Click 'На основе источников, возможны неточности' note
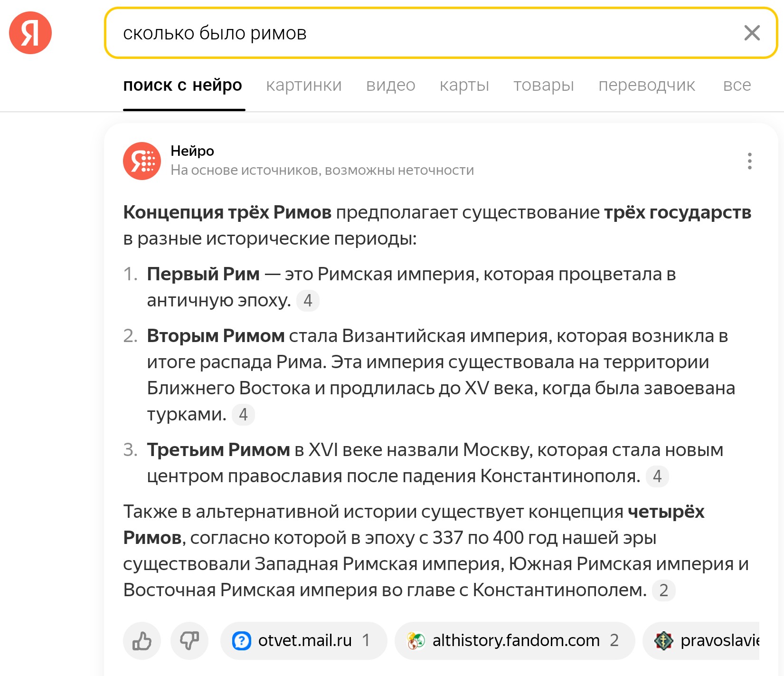This screenshot has width=784, height=676. click(x=322, y=170)
